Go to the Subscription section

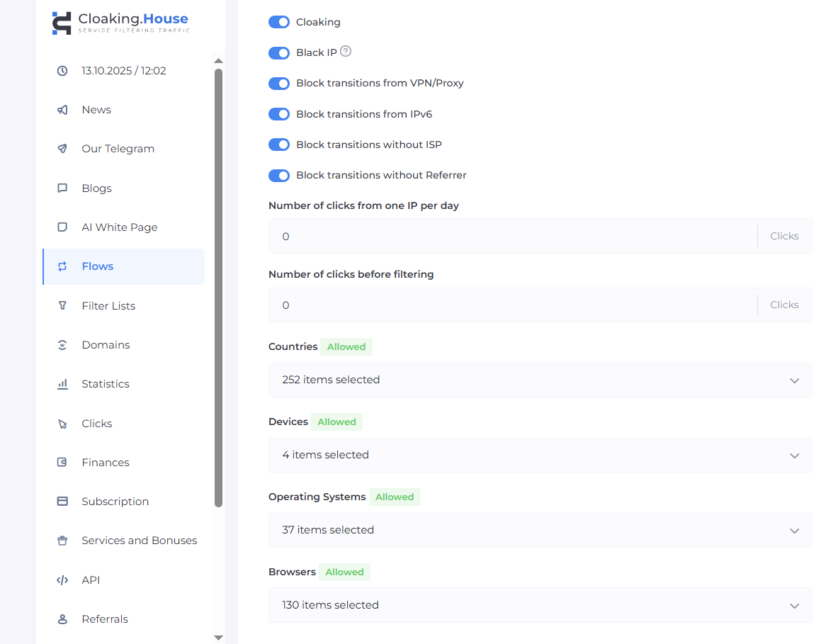click(115, 502)
